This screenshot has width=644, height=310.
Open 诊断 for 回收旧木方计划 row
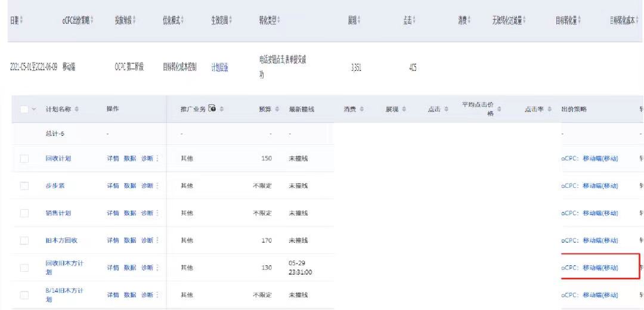pos(147,268)
